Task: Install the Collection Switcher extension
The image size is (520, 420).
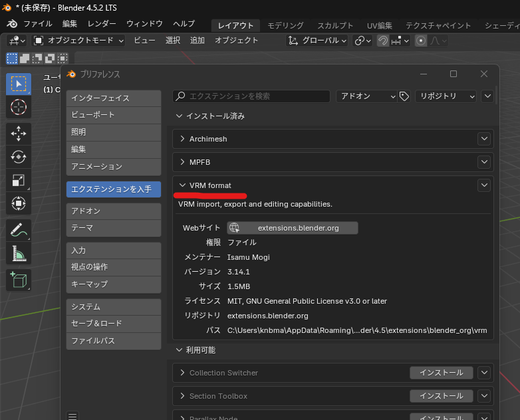Action: tap(441, 373)
